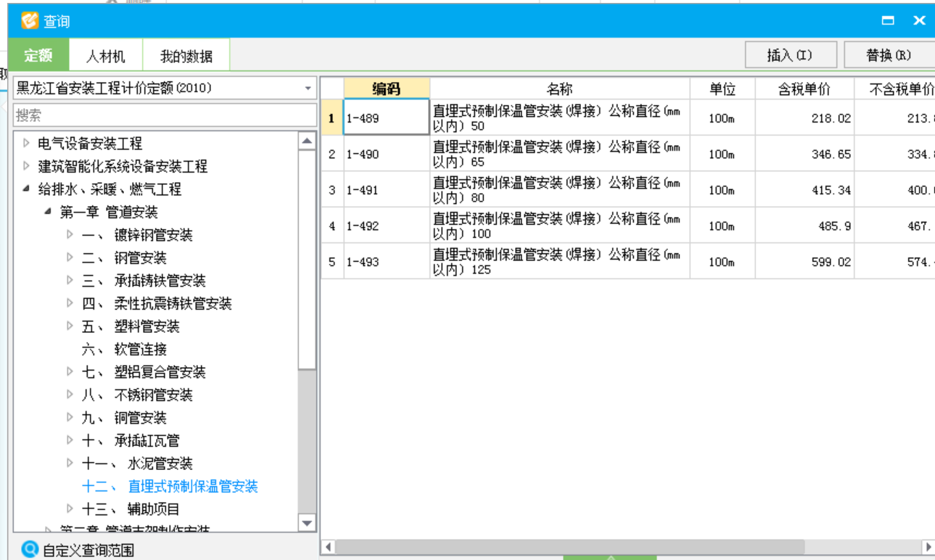The height and width of the screenshot is (560, 935).
Task: Click the 搜索 input field
Action: pyautogui.click(x=165, y=115)
